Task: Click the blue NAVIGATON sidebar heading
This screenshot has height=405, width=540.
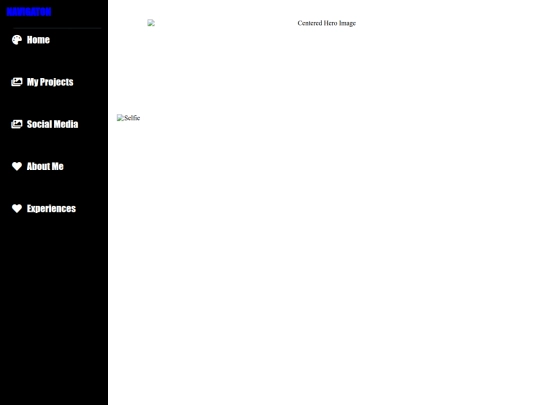Action: 29,12
